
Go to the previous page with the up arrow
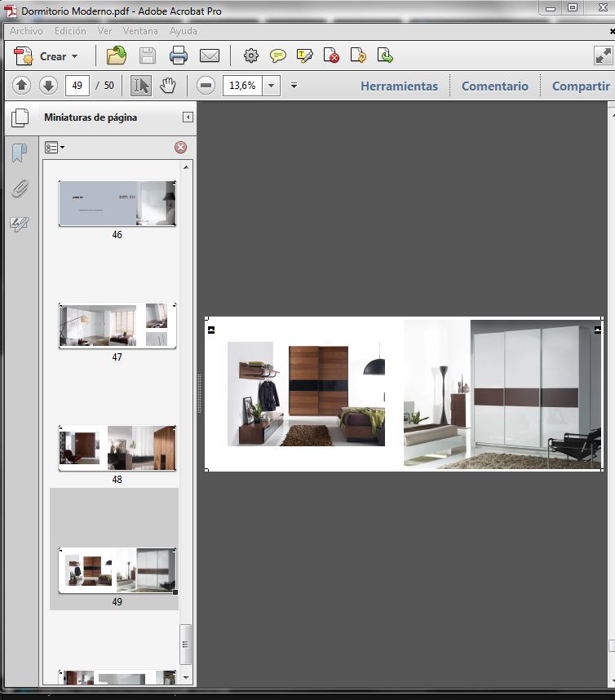22,86
